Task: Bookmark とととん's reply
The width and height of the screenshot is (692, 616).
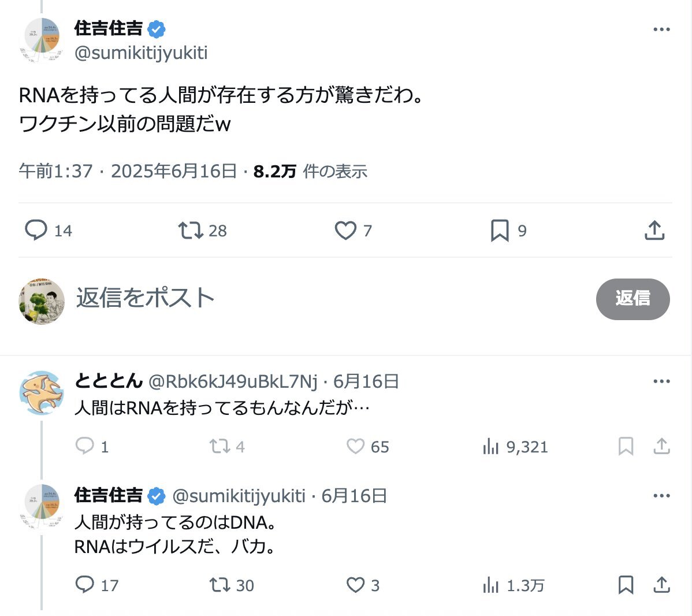Action: pos(626,446)
